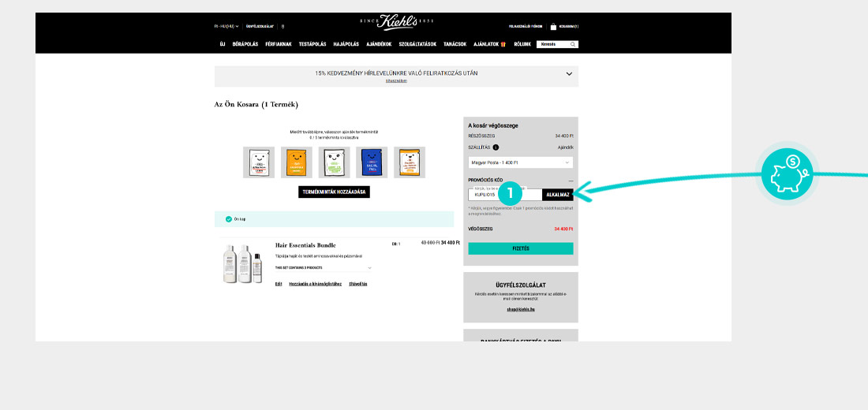This screenshot has height=410, width=868.
Task: Select the blue Facial Fuel sample sachet
Action: [x=372, y=162]
